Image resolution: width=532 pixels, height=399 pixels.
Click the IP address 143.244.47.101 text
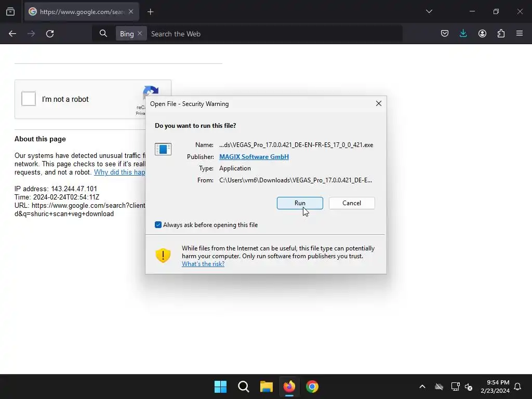(56, 189)
